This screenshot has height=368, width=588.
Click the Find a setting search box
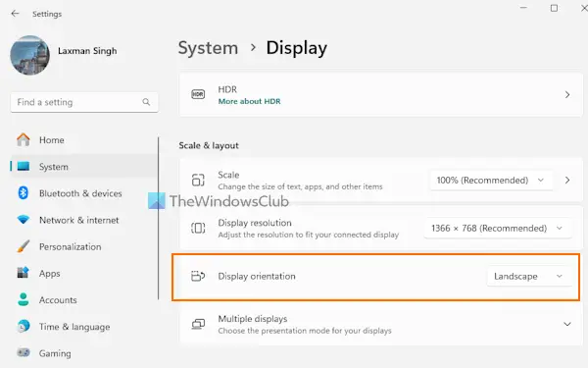point(84,102)
